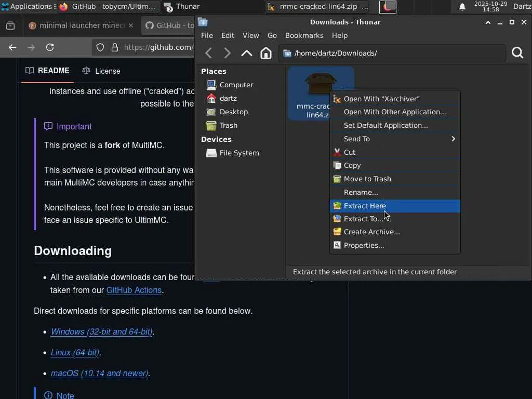Open Thunar search magnifier

point(517,53)
